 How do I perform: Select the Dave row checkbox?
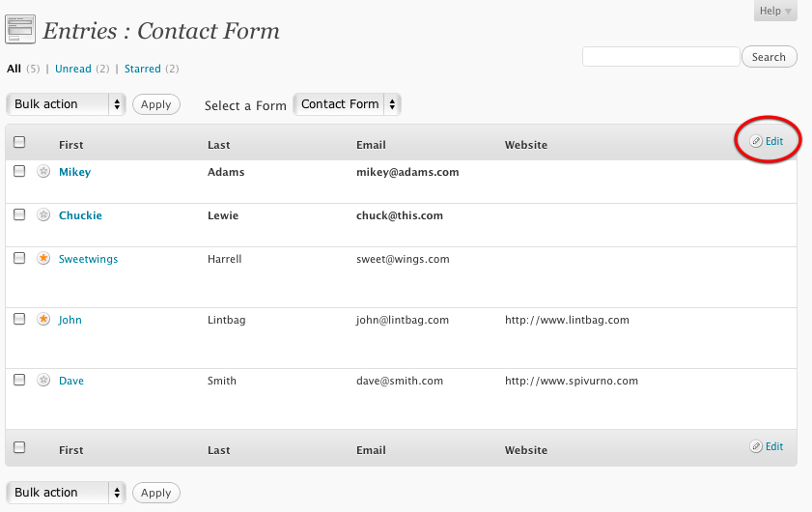click(x=19, y=380)
